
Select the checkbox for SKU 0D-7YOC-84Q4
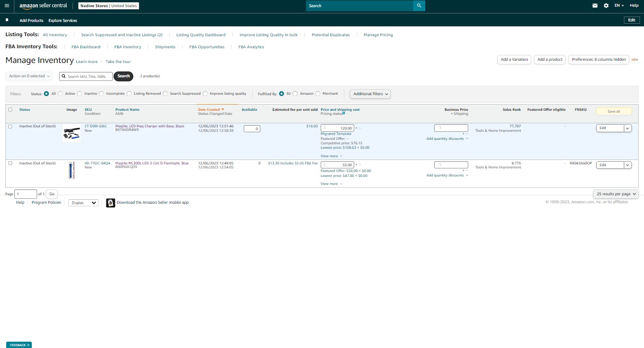(10, 164)
